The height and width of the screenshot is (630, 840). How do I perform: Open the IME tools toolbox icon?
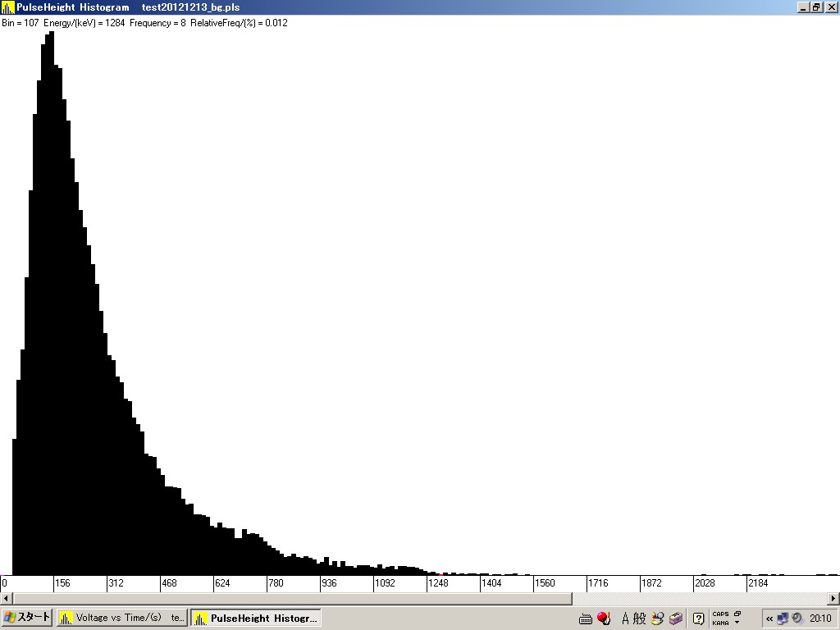click(x=676, y=619)
